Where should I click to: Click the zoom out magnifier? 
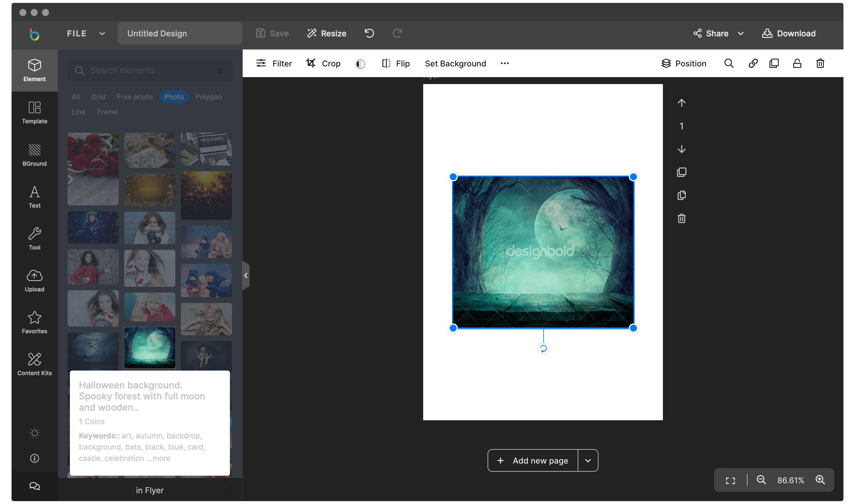(761, 480)
